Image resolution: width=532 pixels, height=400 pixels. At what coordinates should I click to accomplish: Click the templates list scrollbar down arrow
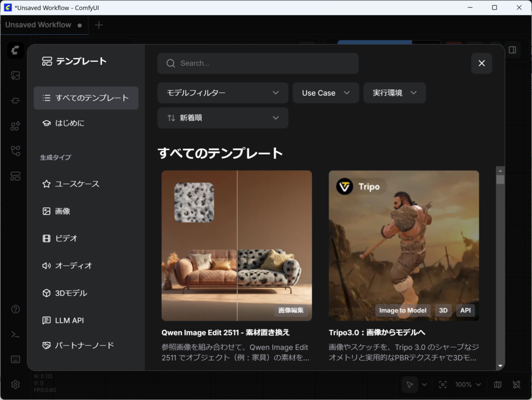point(500,366)
